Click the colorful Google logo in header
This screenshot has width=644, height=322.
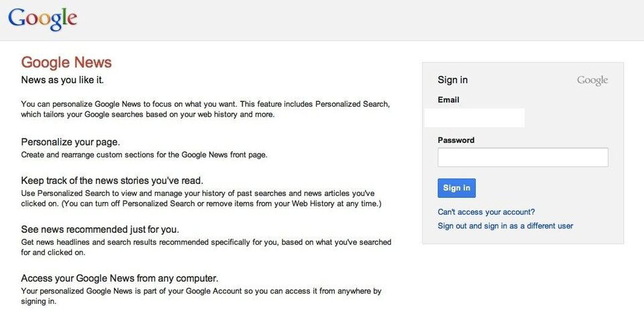click(43, 19)
